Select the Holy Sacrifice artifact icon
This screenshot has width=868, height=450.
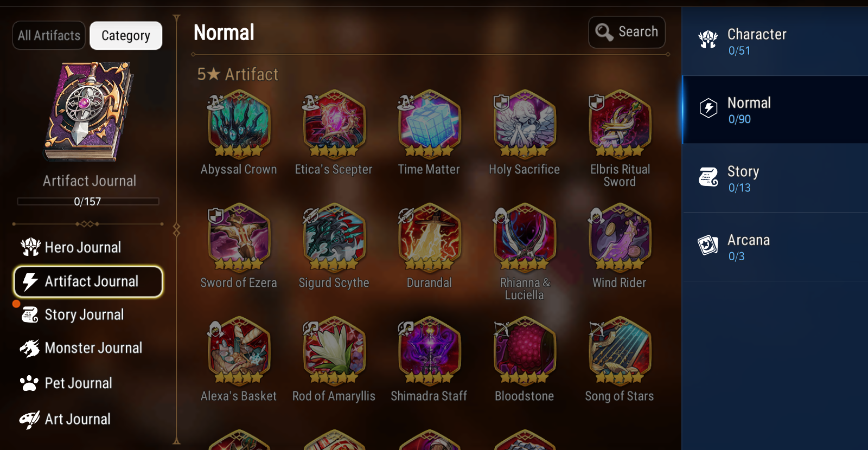[524, 124]
